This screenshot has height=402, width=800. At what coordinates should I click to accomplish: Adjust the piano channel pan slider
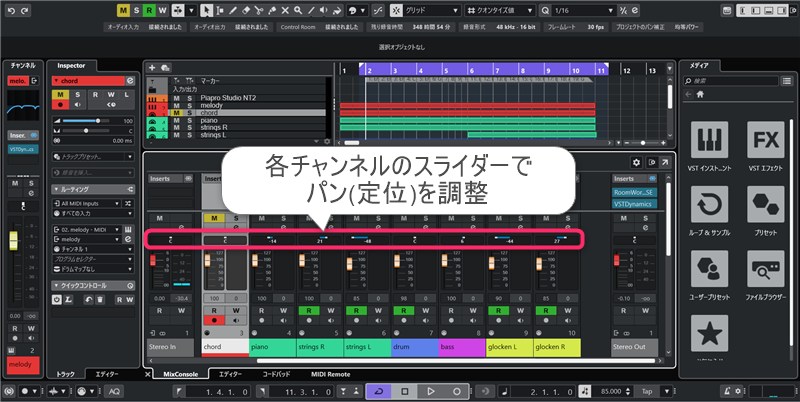[x=272, y=240]
